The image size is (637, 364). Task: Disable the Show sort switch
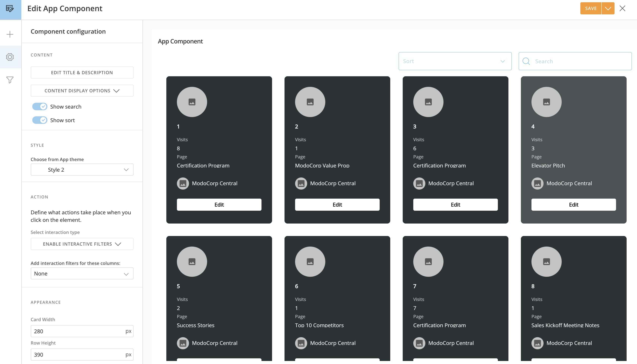point(39,120)
